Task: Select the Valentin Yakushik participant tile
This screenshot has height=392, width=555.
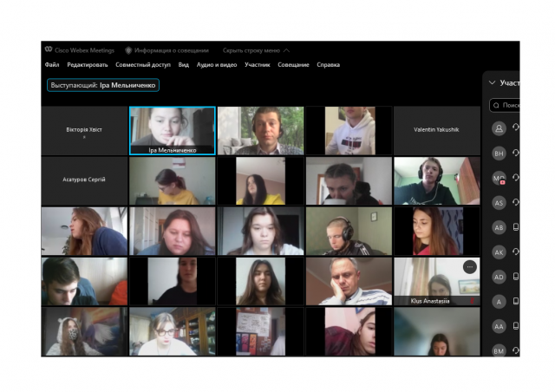Action: pos(437,131)
